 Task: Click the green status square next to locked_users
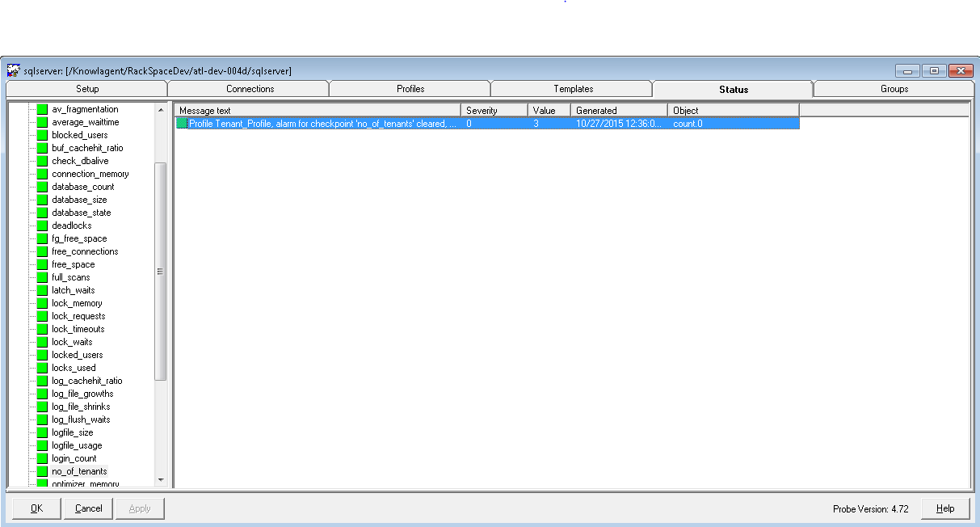click(42, 355)
